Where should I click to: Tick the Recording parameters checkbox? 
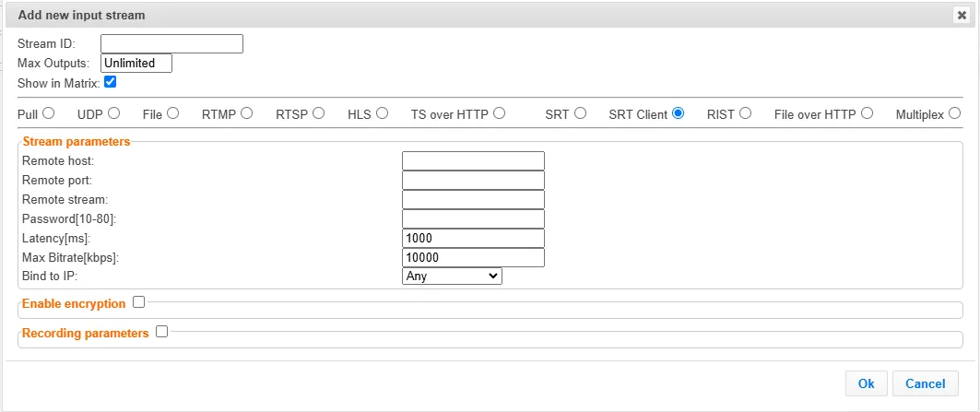[x=162, y=332]
